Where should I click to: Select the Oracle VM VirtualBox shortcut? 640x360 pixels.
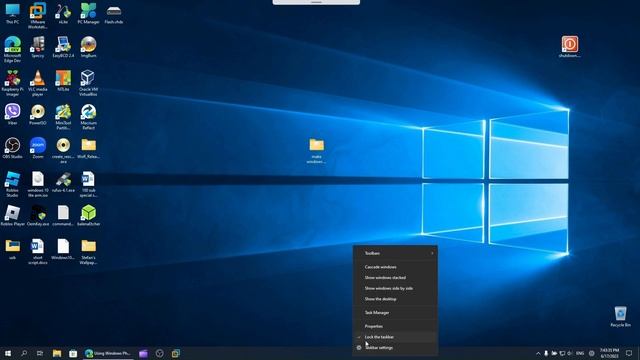pos(88,83)
